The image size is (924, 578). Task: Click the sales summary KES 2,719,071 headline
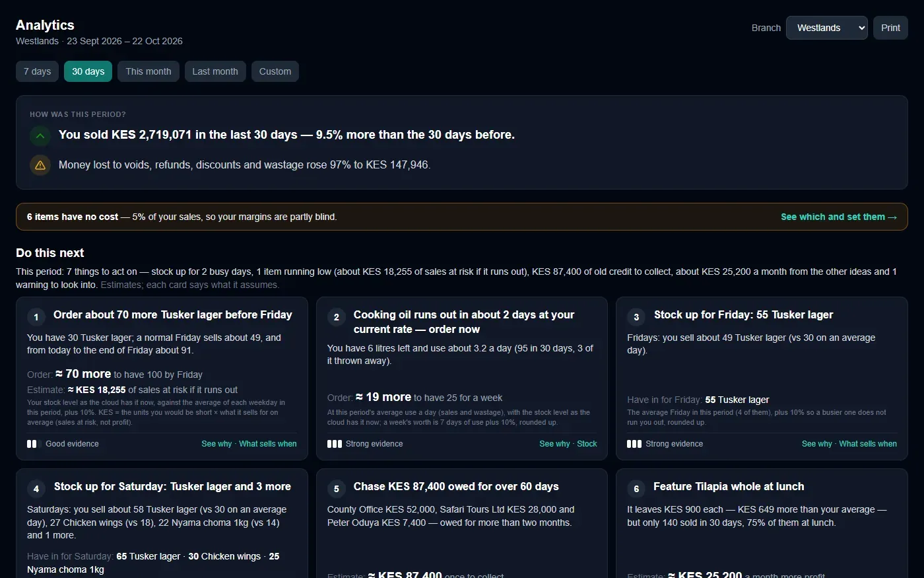[x=286, y=135]
